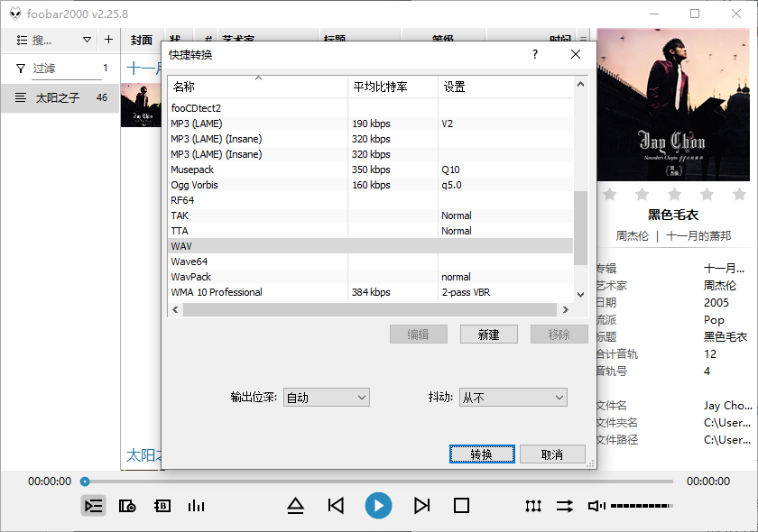Select the Musepack preset row
The image size is (758, 532).
(370, 170)
